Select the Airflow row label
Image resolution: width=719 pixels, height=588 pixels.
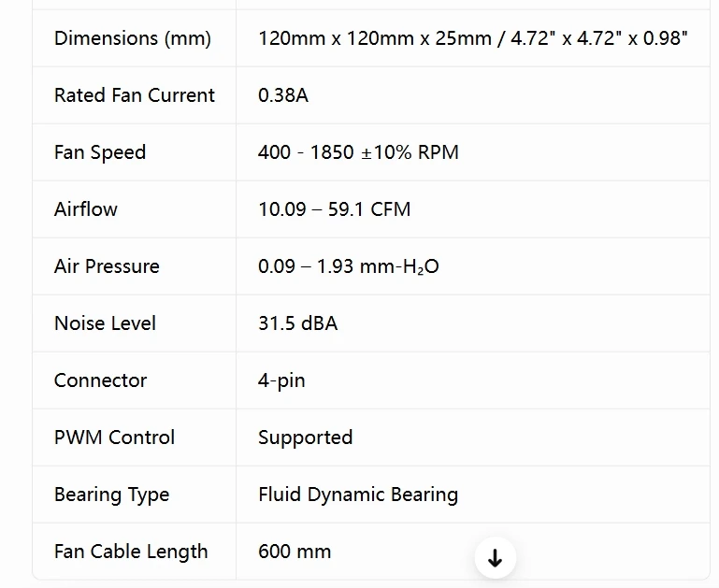86,209
